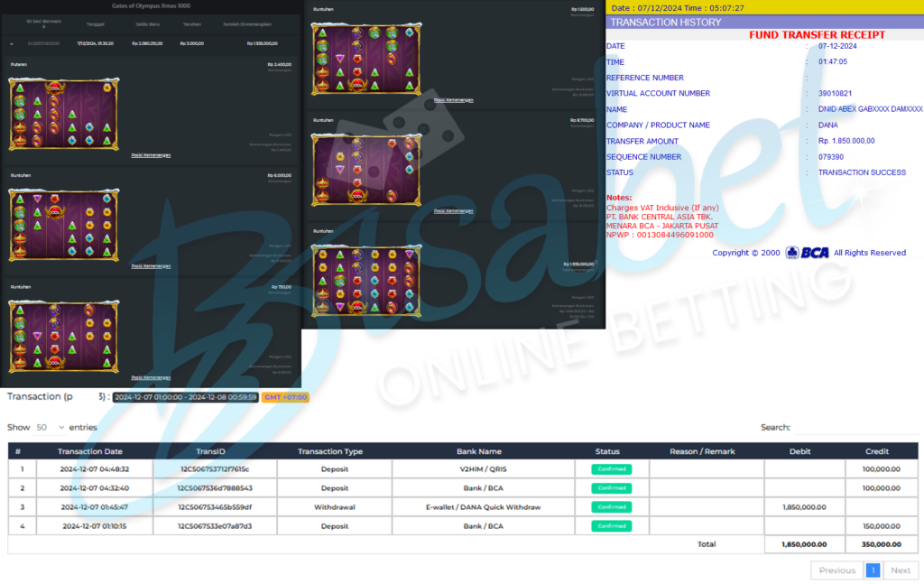Click the 150,000.00 credit cell

(882, 525)
